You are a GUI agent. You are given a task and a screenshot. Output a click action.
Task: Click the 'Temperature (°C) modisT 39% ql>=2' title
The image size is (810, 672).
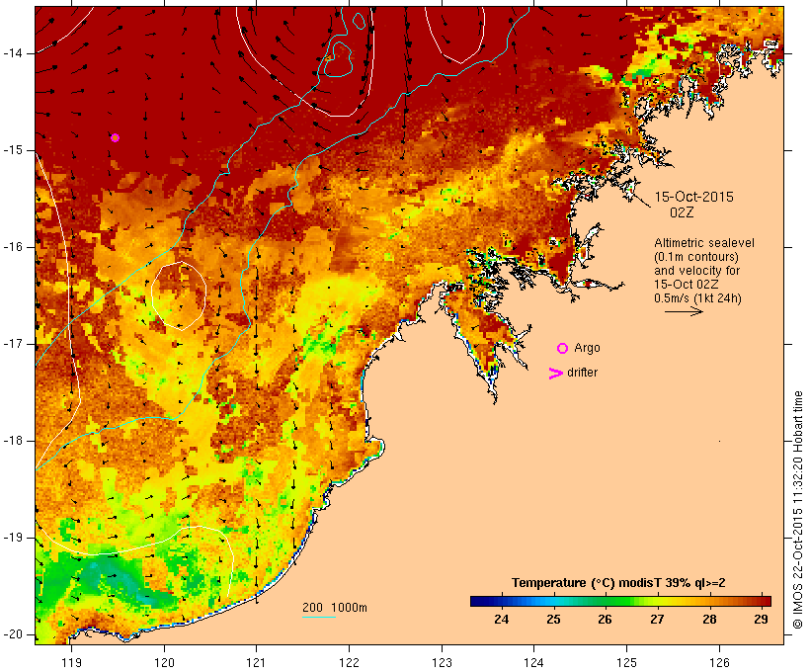pos(618,583)
